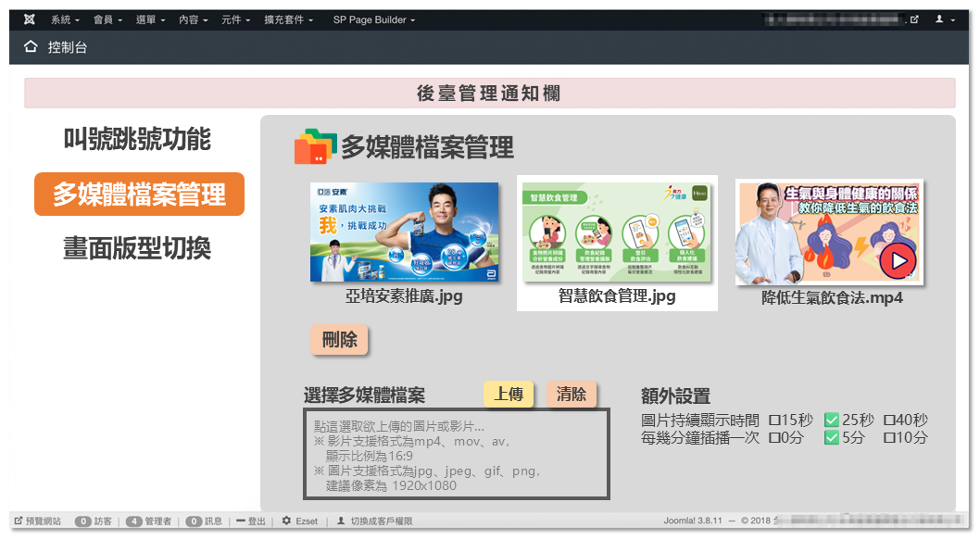Click the 選擇多媒體檔案 heading
Image resolution: width=980 pixels, height=540 pixels.
[x=364, y=396]
